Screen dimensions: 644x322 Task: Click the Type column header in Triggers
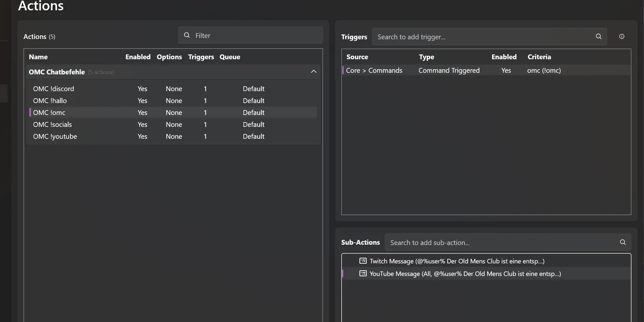coord(426,57)
